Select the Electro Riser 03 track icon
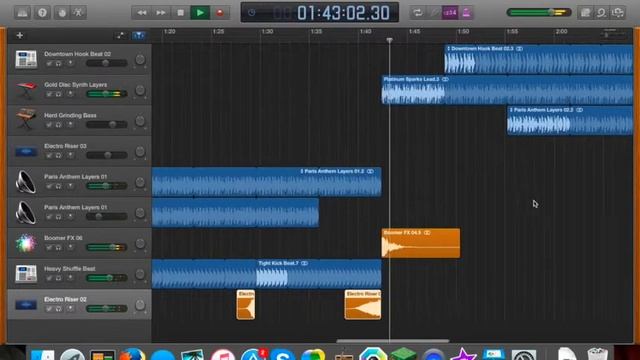Viewport: 640px width, 360px height. tap(26, 151)
